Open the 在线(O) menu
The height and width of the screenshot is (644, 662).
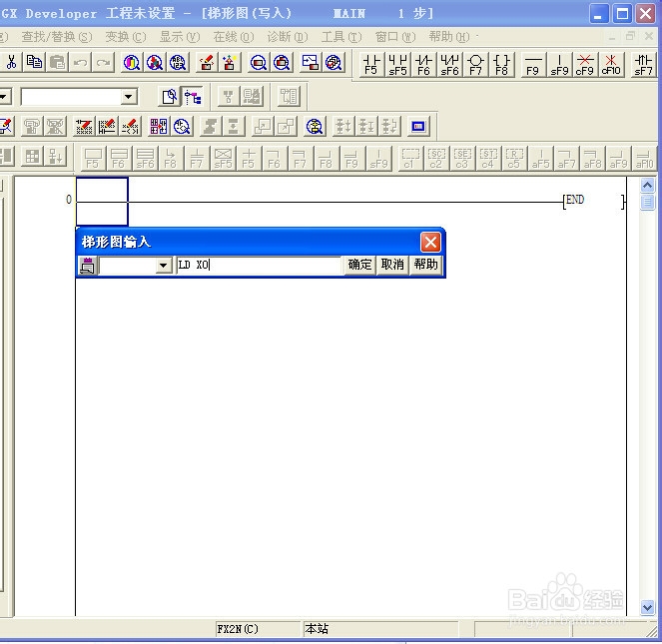click(234, 37)
